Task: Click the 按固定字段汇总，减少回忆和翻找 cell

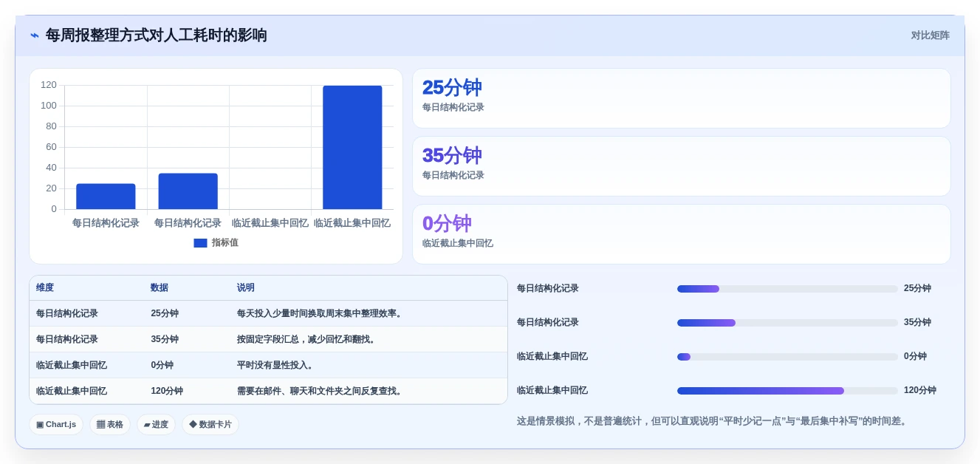Action: (x=307, y=340)
